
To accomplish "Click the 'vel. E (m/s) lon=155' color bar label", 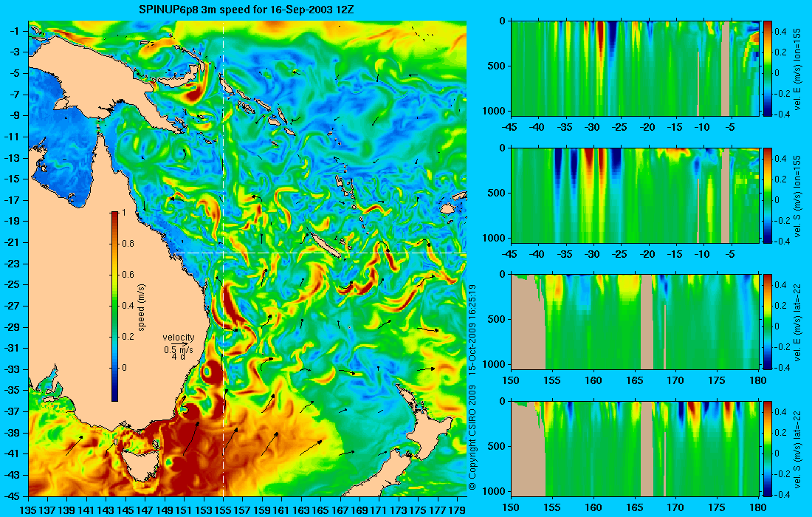I will click(x=797, y=69).
